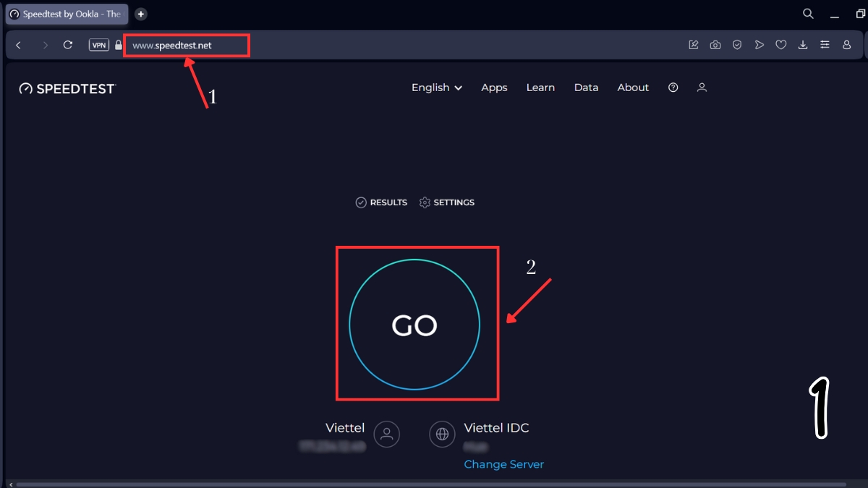Click the www.speedtest.net address field
This screenshot has width=868, height=488.
pyautogui.click(x=187, y=46)
